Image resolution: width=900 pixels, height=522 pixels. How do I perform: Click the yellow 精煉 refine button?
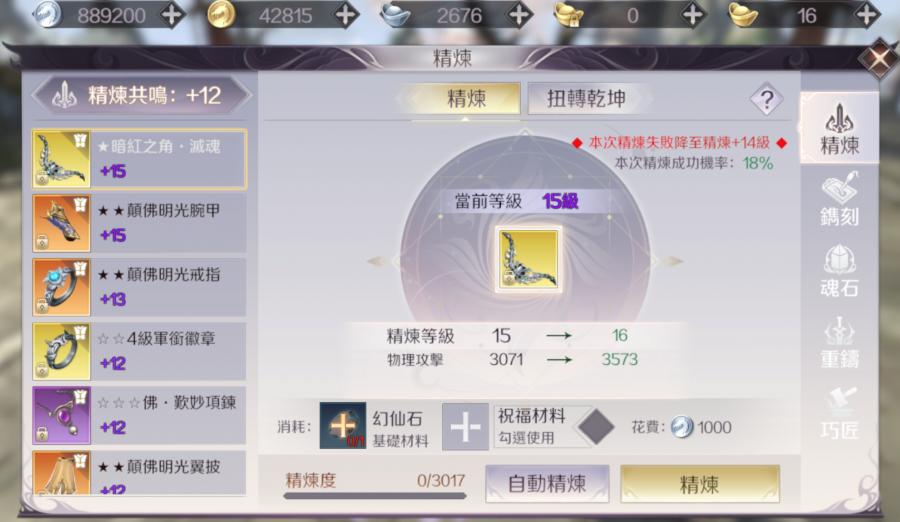click(700, 484)
